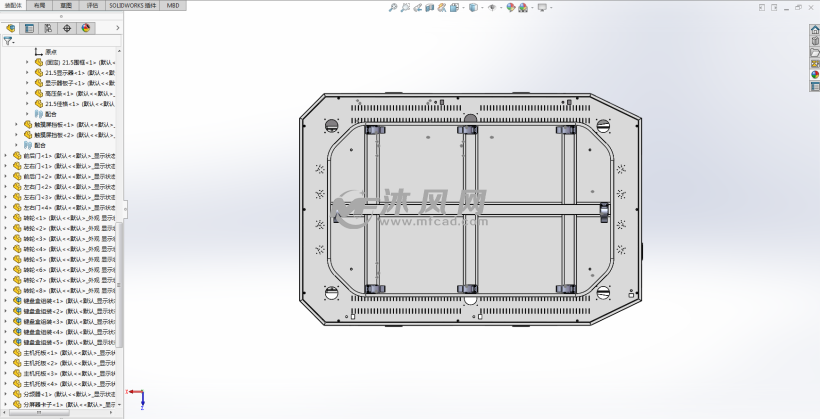Open the ConfigurationManager panel tab
The width and height of the screenshot is (820, 419).
click(48, 28)
